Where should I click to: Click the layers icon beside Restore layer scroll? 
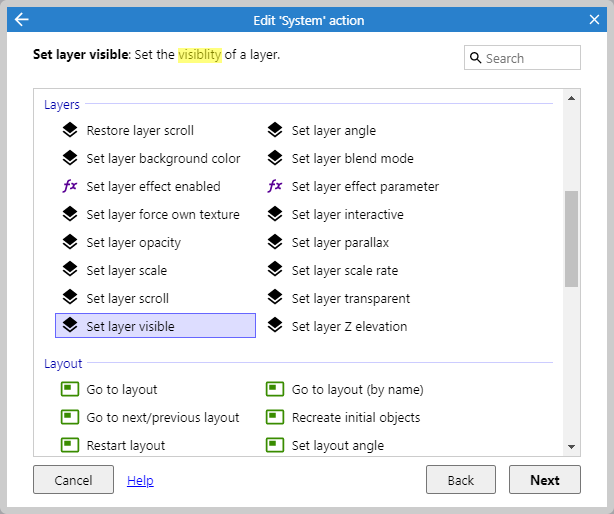click(70, 130)
